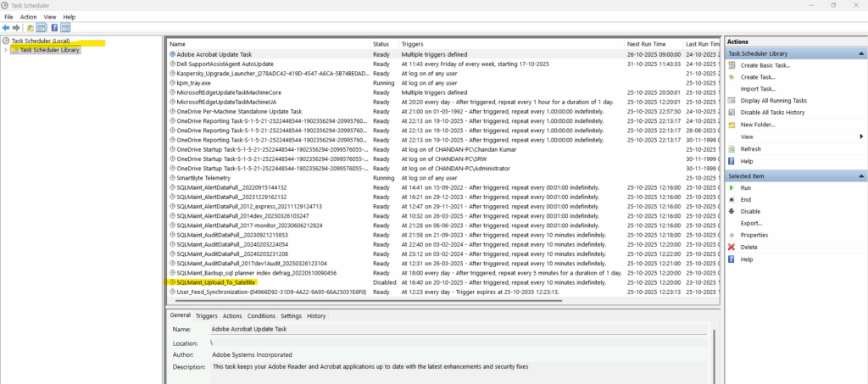Collapse the Task Scheduler Library actions section
The image size is (868, 384).
click(x=861, y=53)
